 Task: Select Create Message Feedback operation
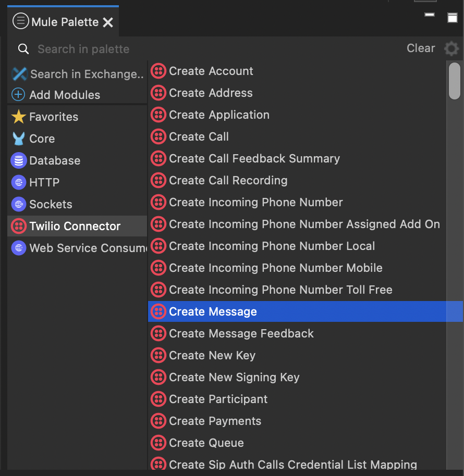[x=241, y=333]
